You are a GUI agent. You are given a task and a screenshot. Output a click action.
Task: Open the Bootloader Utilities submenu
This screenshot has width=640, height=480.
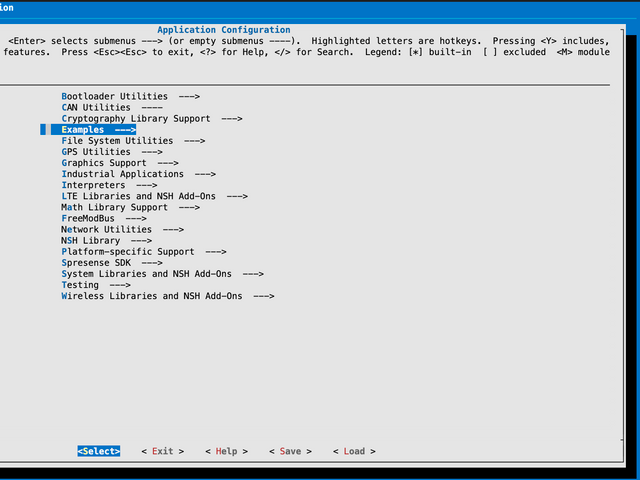(131, 96)
